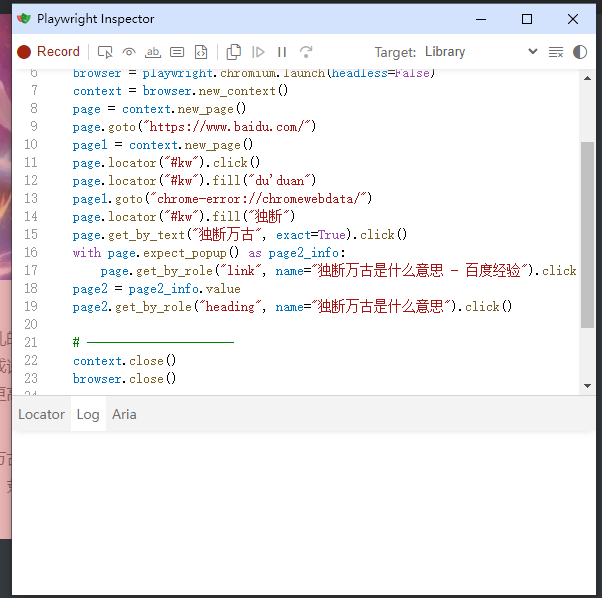Screen dimensions: 602x598
Task: Switch to the Log tab
Action: tap(88, 414)
